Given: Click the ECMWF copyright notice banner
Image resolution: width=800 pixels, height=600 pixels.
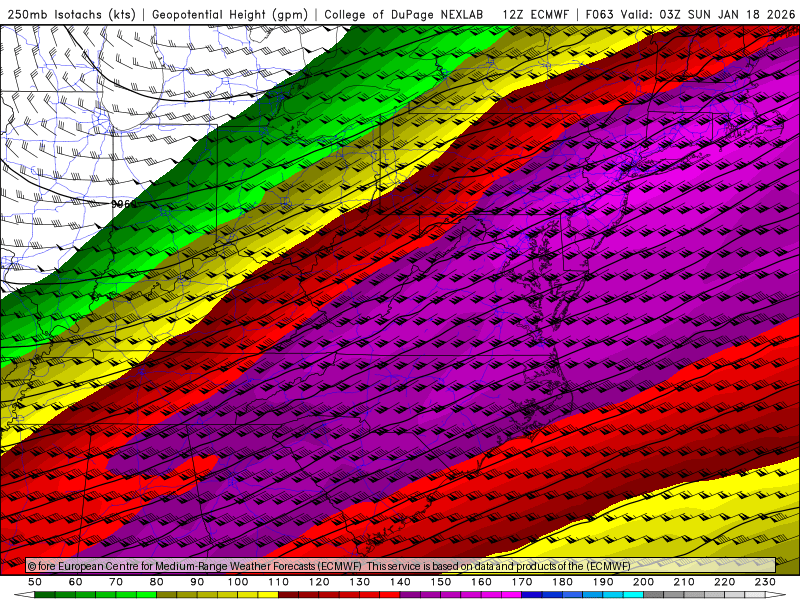Looking at the screenshot, I should tap(401, 565).
